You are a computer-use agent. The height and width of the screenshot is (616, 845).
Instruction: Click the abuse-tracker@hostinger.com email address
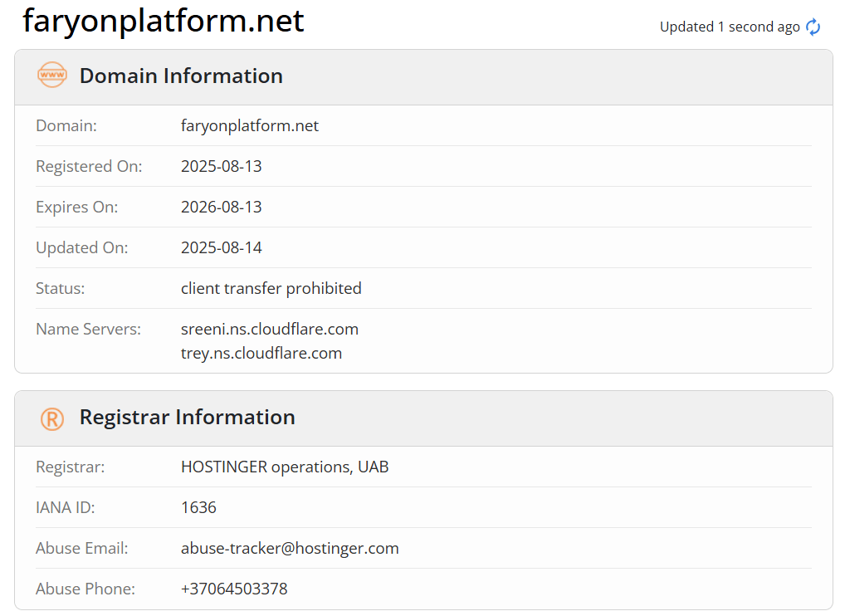coord(290,548)
